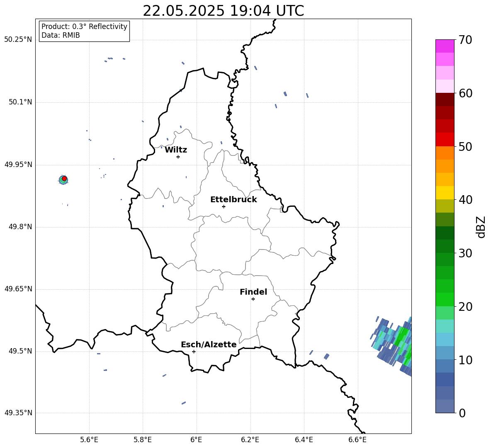The image size is (491, 448).
Task: Click the 6°E longitude label
Action: 196,440
